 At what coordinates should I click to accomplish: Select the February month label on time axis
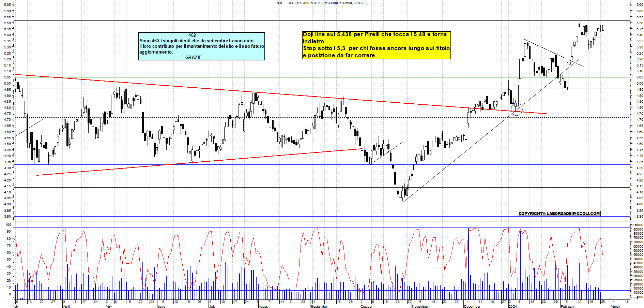tap(568, 306)
